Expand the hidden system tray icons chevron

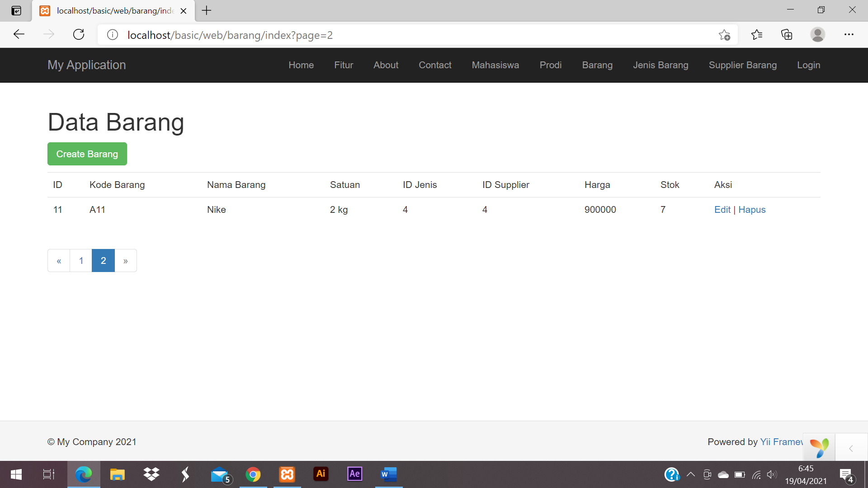click(x=690, y=474)
